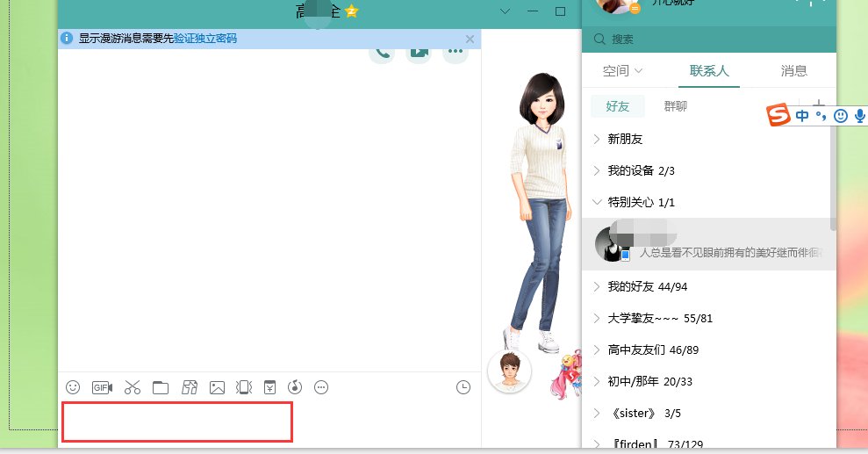Expand the 初中/那年 20/33 group
This screenshot has height=454, width=868.
(x=708, y=381)
